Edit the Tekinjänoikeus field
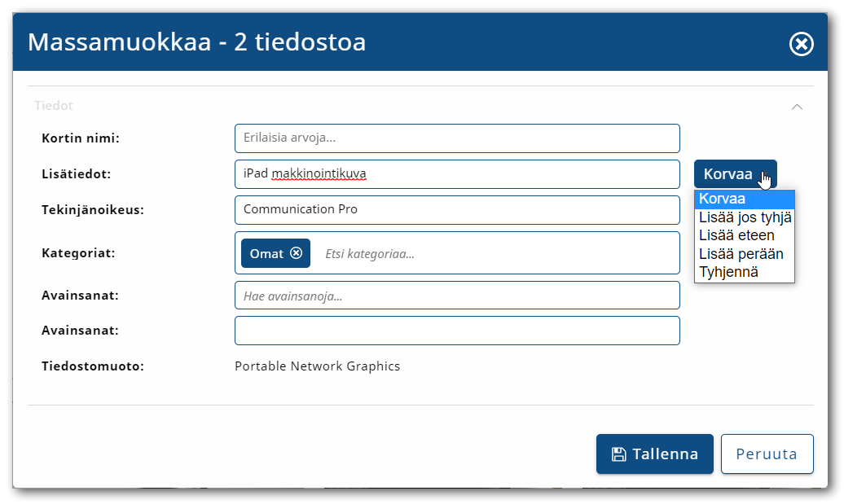This screenshot has height=504, width=844. (x=457, y=209)
